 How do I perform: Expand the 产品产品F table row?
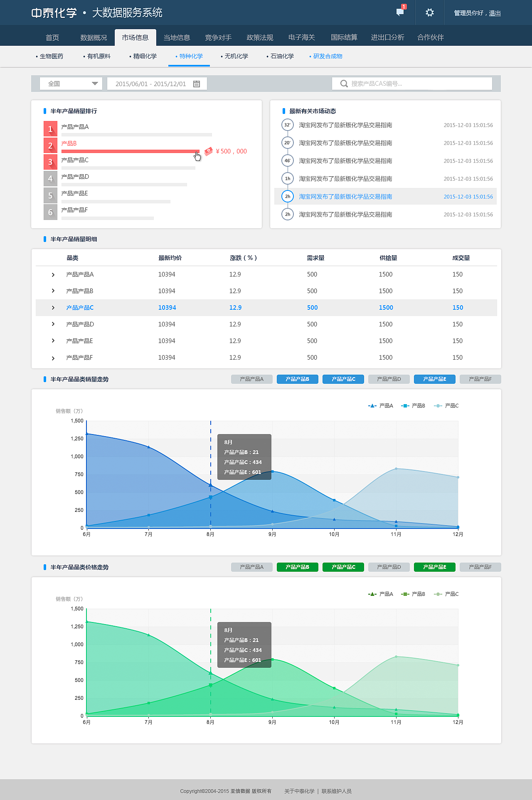pos(53,358)
